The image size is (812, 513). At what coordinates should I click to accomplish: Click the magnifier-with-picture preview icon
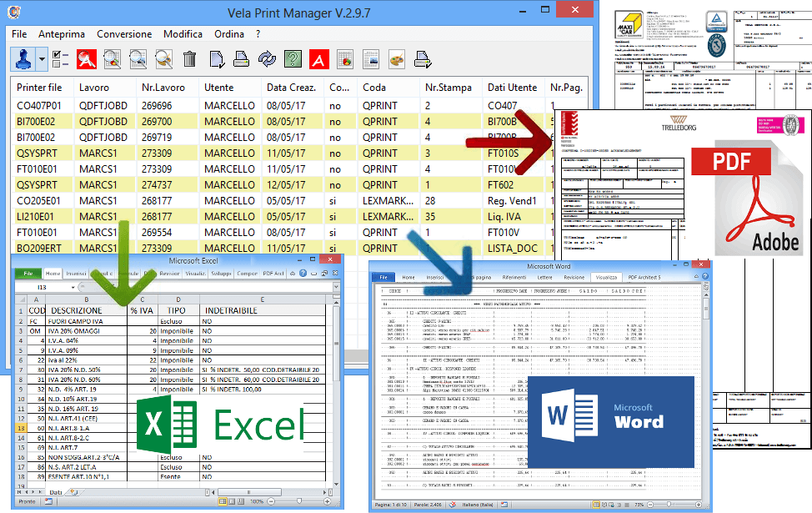pyautogui.click(x=138, y=59)
